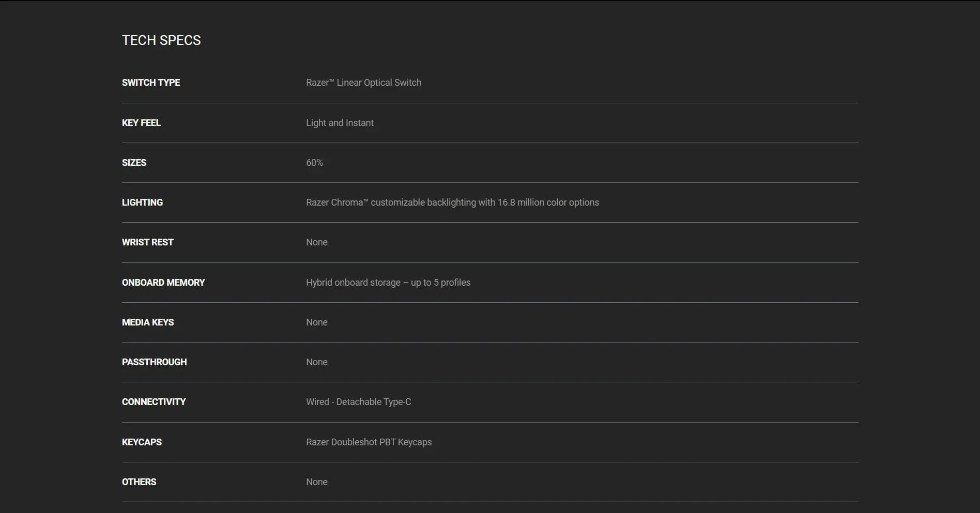
Task: Select the CONNECTIVITY label
Action: [x=154, y=402]
